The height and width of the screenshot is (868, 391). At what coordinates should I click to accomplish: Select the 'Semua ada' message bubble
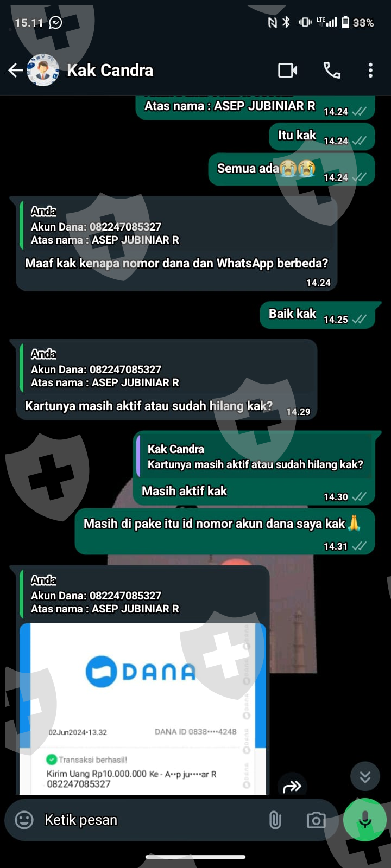292,169
